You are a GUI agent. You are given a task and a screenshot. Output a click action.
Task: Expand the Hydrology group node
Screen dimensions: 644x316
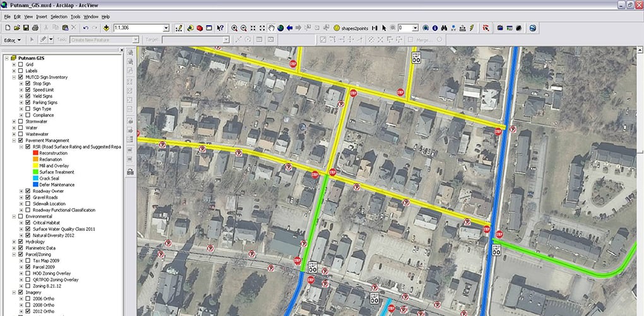click(14, 241)
